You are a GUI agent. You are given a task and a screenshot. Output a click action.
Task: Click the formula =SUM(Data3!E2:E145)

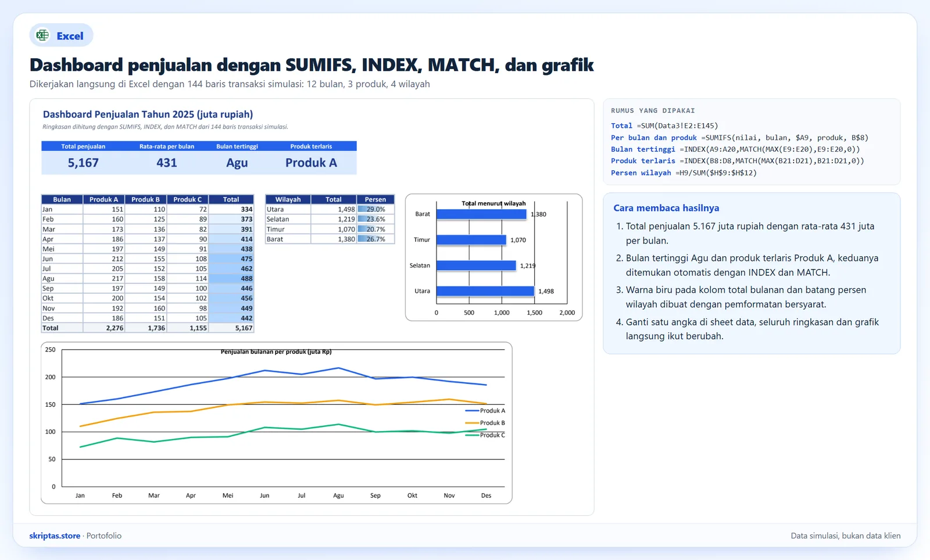677,125
